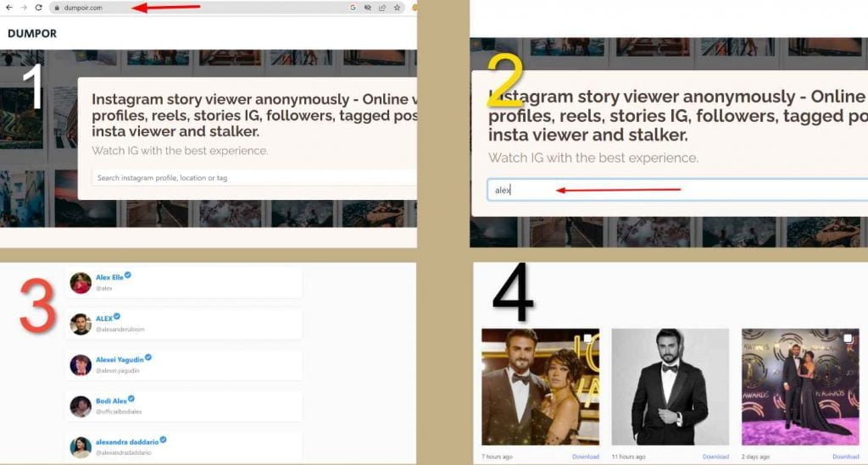868x465 pixels.
Task: Open the Alexei Yagudin profile result
Action: pyautogui.click(x=120, y=359)
